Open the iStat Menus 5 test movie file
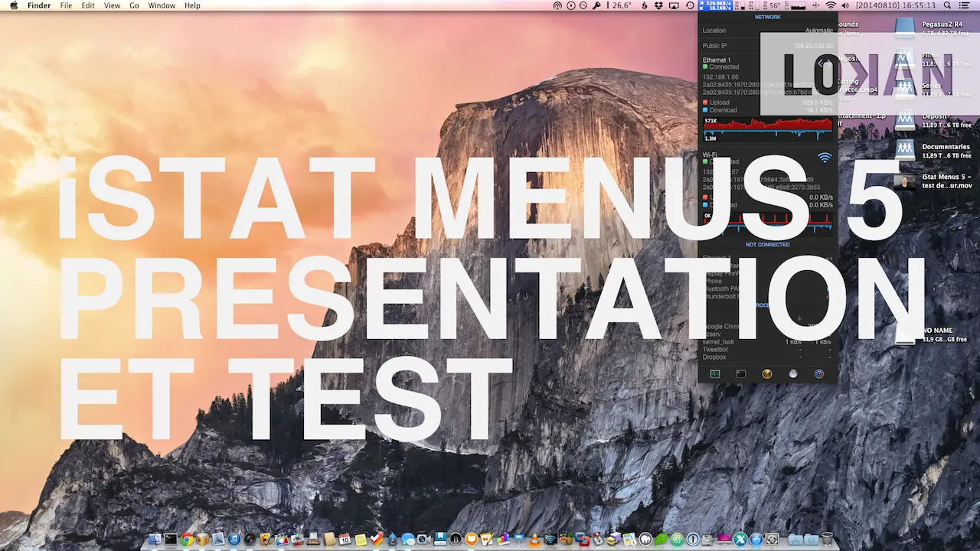 click(x=906, y=181)
